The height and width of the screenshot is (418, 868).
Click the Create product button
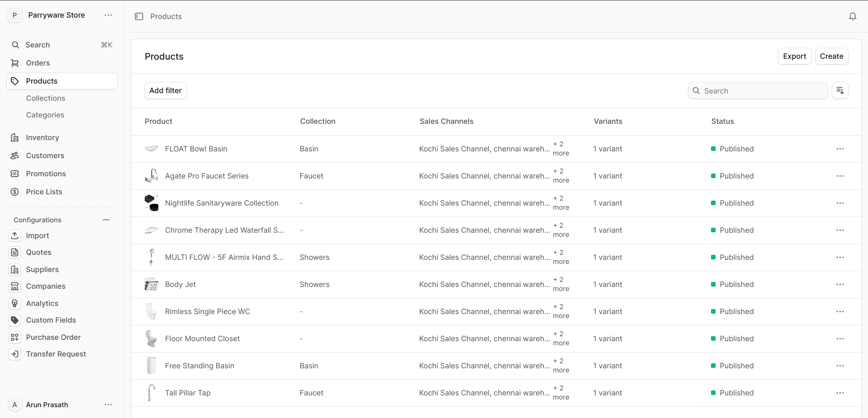point(831,56)
